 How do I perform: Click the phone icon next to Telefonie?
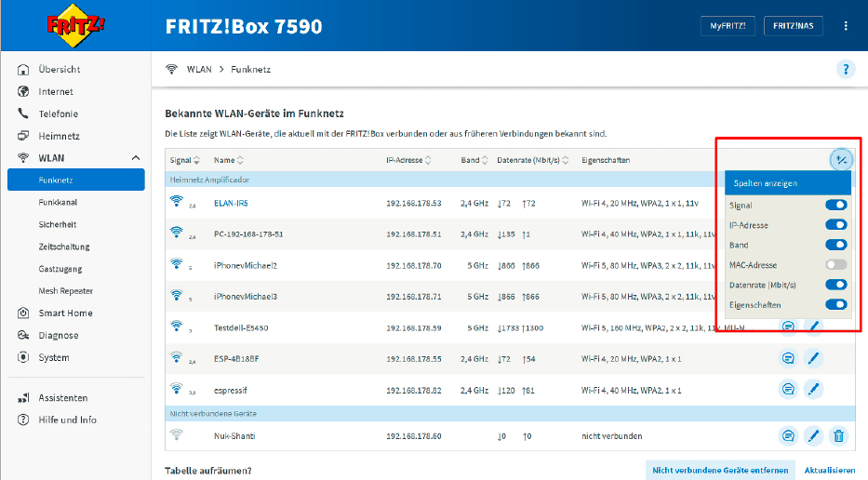(x=23, y=113)
